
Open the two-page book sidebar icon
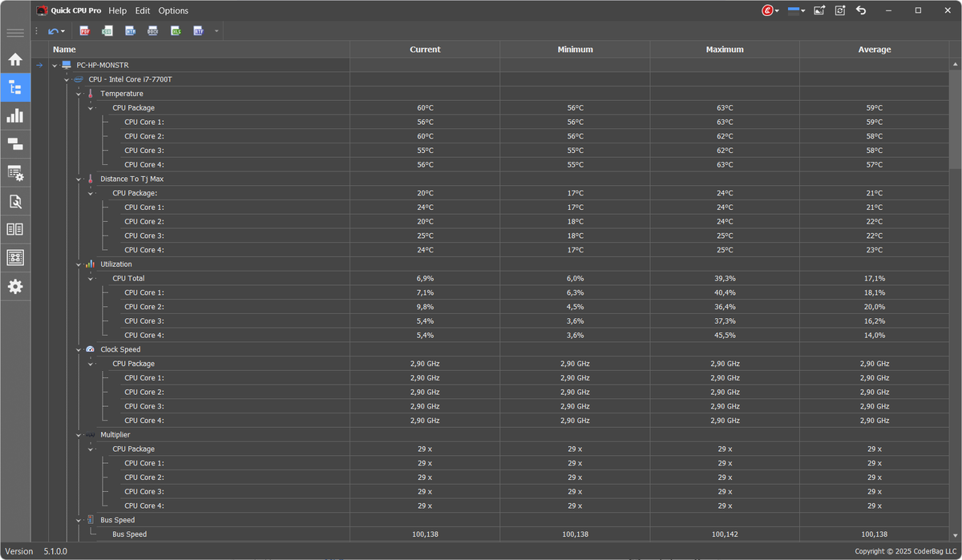pyautogui.click(x=15, y=229)
